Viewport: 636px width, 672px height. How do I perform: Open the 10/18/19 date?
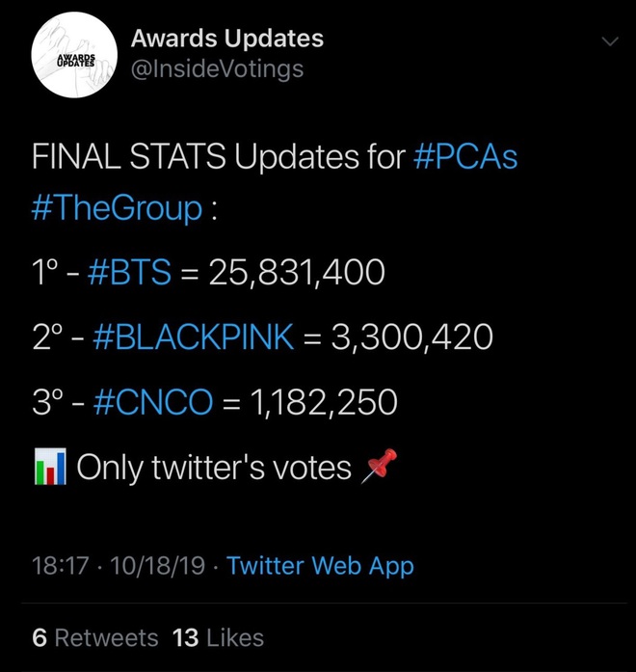click(158, 566)
